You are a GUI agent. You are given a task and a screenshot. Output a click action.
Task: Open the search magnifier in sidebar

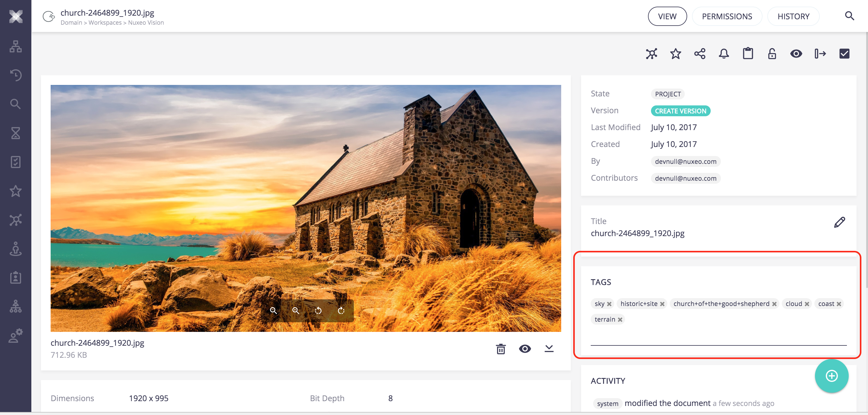click(x=15, y=104)
